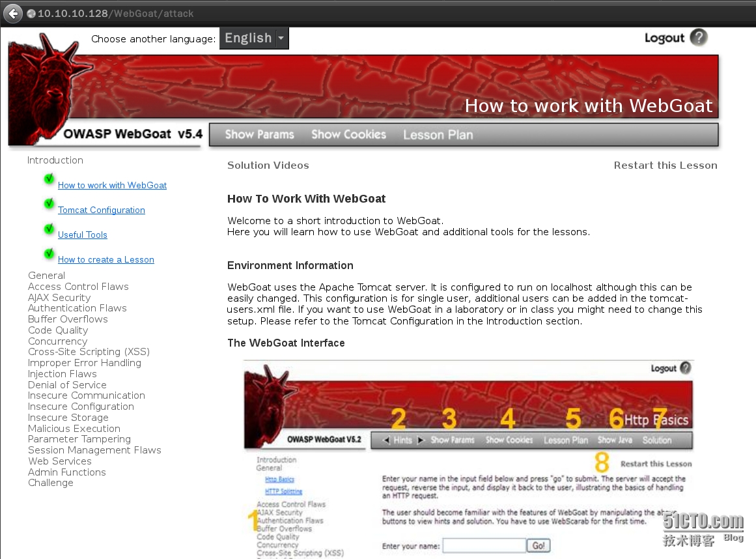Screen dimensions: 756x559
Task: Click the How To Work With WebGoat heading
Action: (306, 199)
